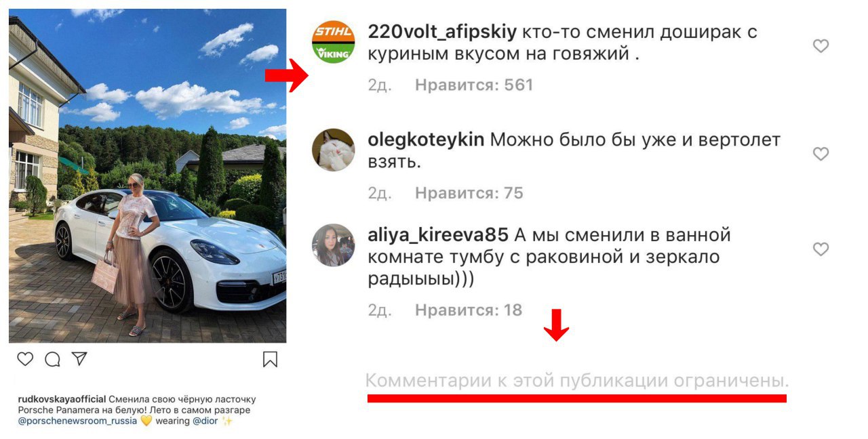Viewport: 868px width, 439px height.
Task: Visit the rudkovskayaofficial profile from the caption
Action: point(62,399)
